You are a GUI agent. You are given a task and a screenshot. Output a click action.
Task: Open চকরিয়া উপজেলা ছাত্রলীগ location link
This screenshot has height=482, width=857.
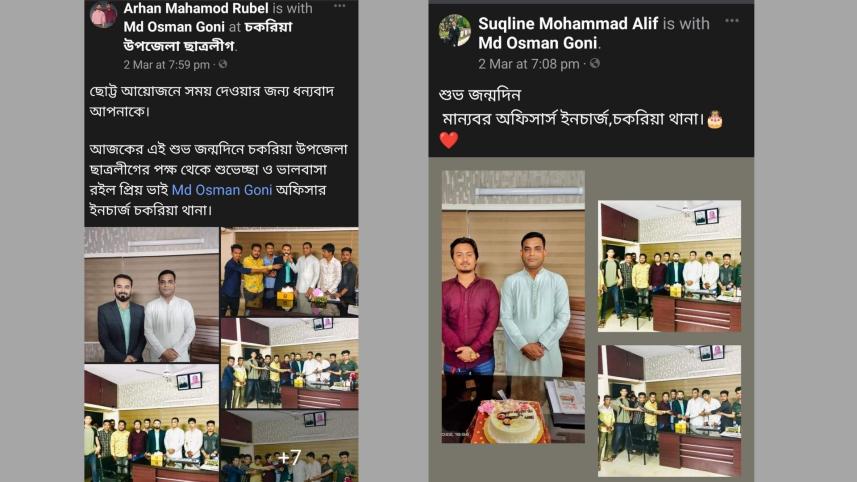[208, 36]
